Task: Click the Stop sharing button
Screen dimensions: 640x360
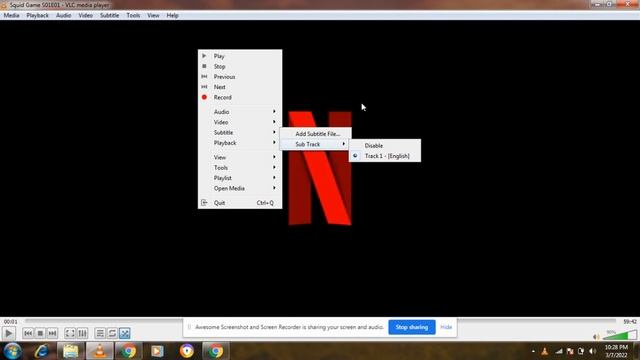Action: (411, 327)
